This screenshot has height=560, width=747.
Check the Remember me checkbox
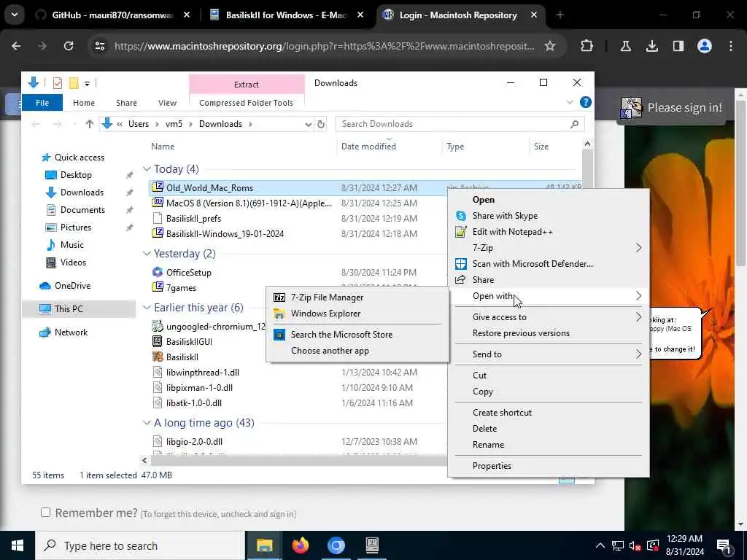[45, 513]
